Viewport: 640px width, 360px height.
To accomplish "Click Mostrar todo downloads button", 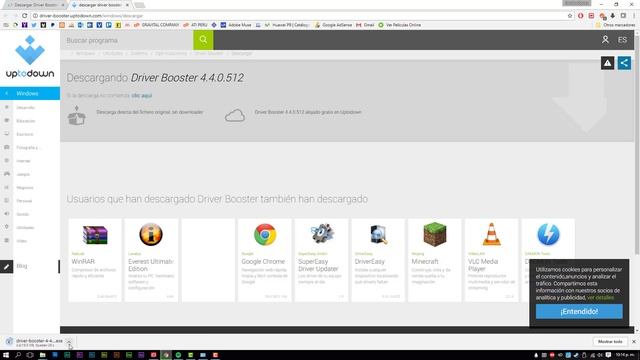I will [x=610, y=341].
